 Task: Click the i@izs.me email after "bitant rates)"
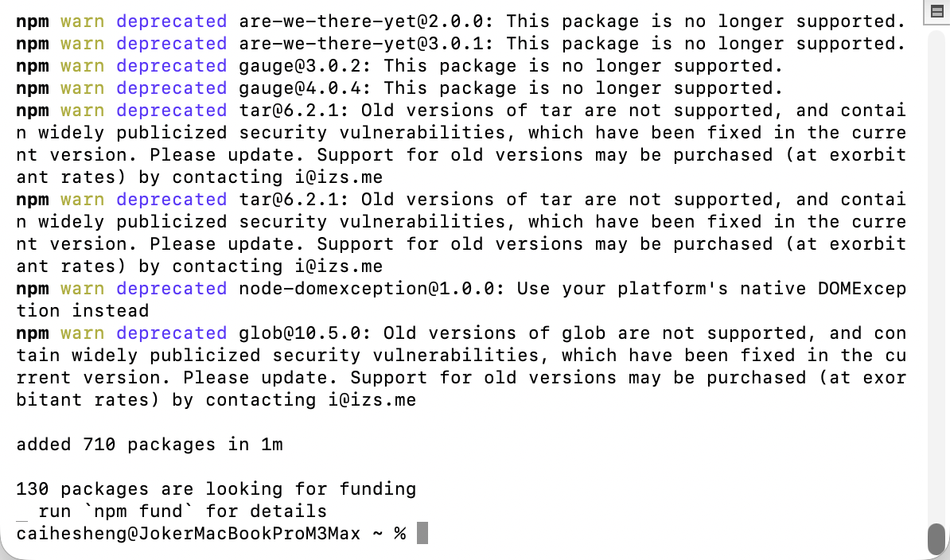click(x=372, y=400)
